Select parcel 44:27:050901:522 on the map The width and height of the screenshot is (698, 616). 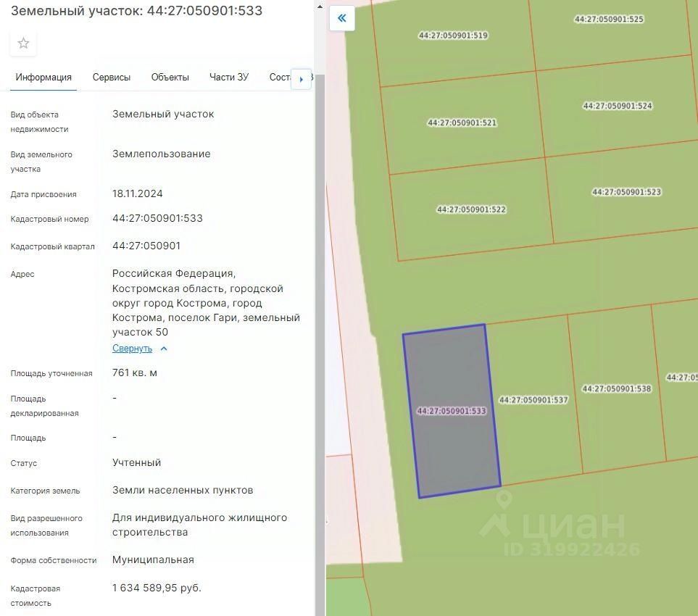[471, 209]
